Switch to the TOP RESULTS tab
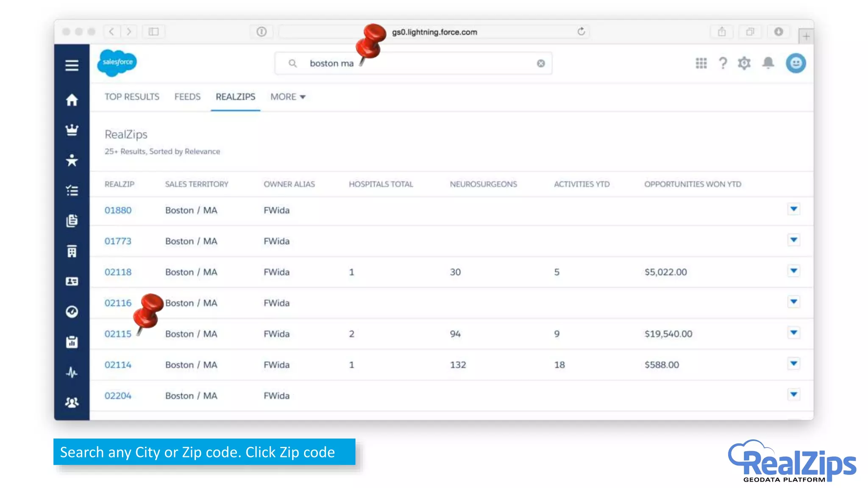 click(x=132, y=97)
